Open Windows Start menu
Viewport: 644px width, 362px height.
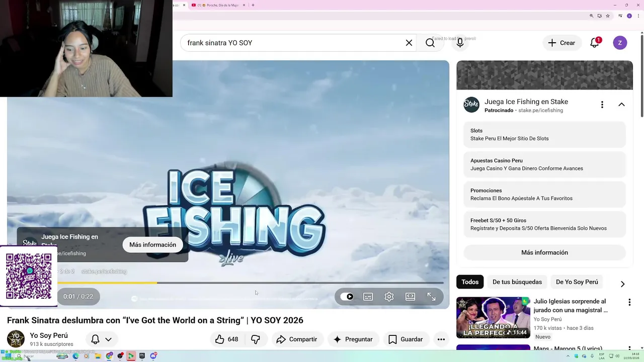tap(8, 356)
